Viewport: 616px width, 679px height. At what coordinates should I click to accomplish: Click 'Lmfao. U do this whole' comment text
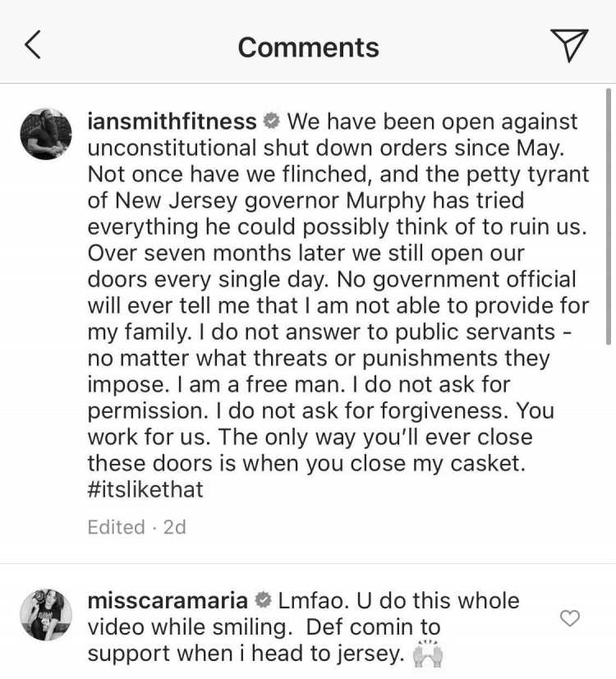point(398,601)
